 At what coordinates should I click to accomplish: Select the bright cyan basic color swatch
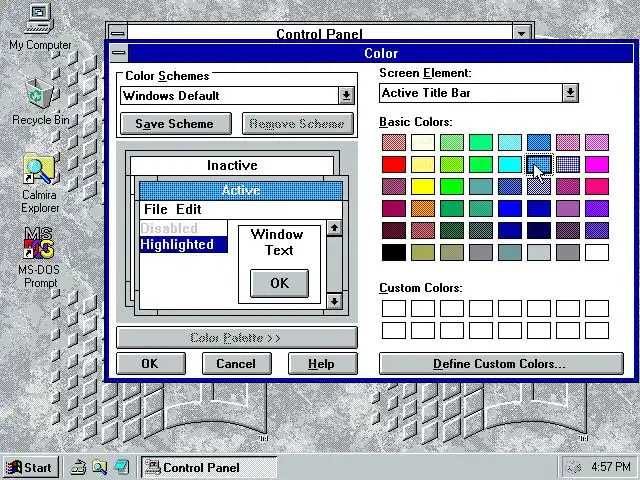(x=510, y=164)
